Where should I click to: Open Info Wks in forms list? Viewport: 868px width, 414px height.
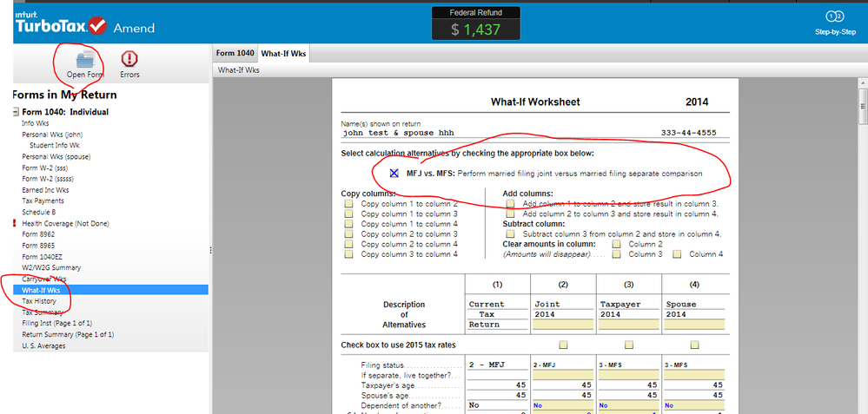tap(36, 123)
